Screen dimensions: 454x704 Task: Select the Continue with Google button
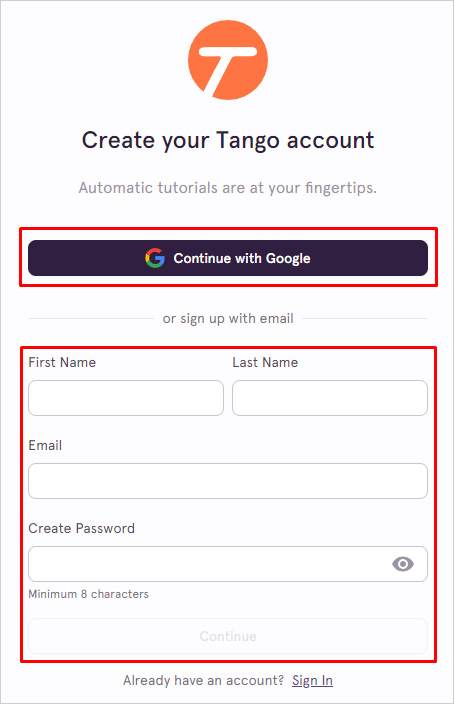click(x=228, y=258)
